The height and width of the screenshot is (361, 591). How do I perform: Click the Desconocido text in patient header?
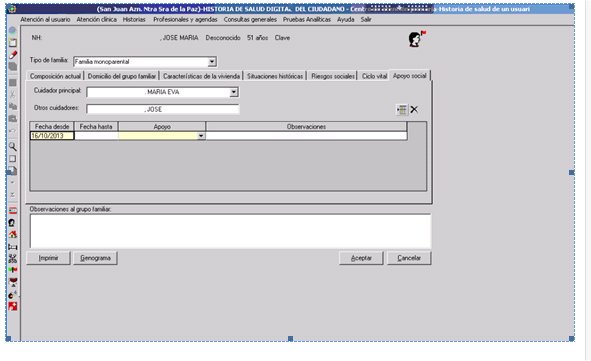[x=223, y=38]
